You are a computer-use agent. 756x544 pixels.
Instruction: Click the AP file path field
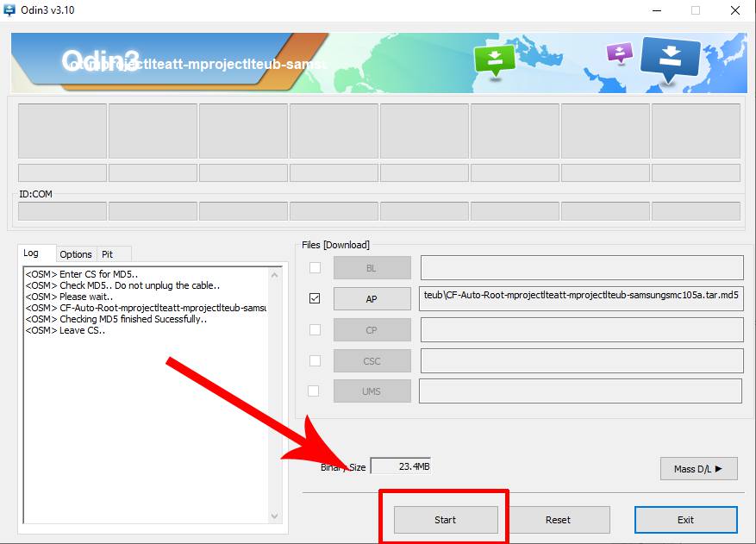click(581, 298)
